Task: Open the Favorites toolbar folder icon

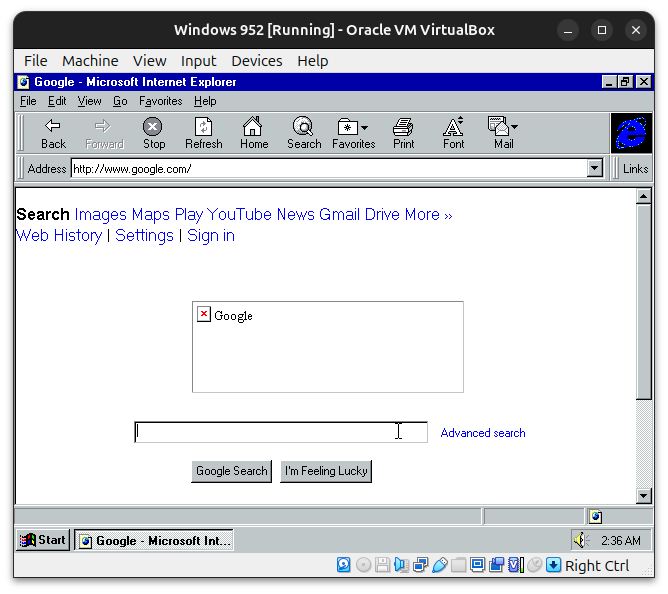Action: [347, 127]
